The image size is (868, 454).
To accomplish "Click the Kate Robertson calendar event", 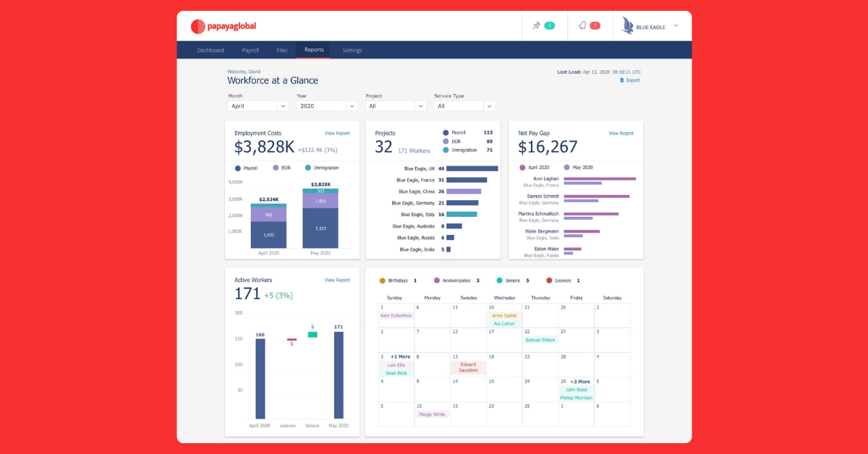I will tap(396, 315).
